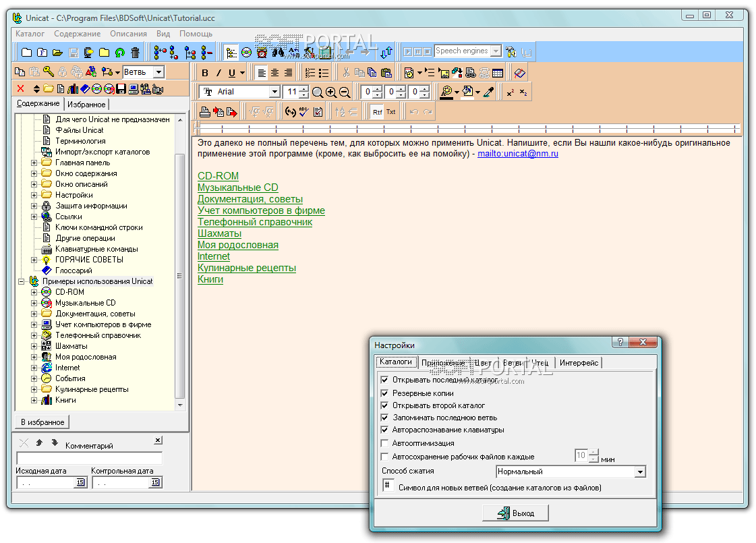Switch editor to Rtf mode
This screenshot has height=543, width=756.
tap(377, 112)
